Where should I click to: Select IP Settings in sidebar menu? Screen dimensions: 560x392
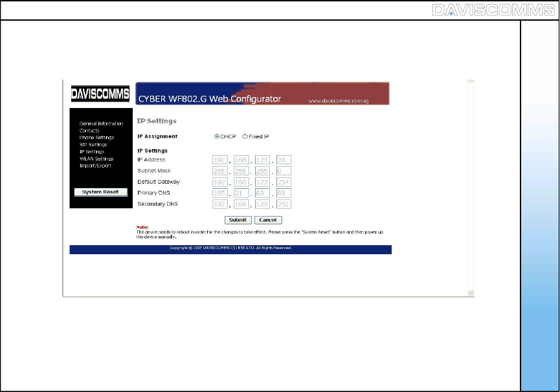coord(92,151)
